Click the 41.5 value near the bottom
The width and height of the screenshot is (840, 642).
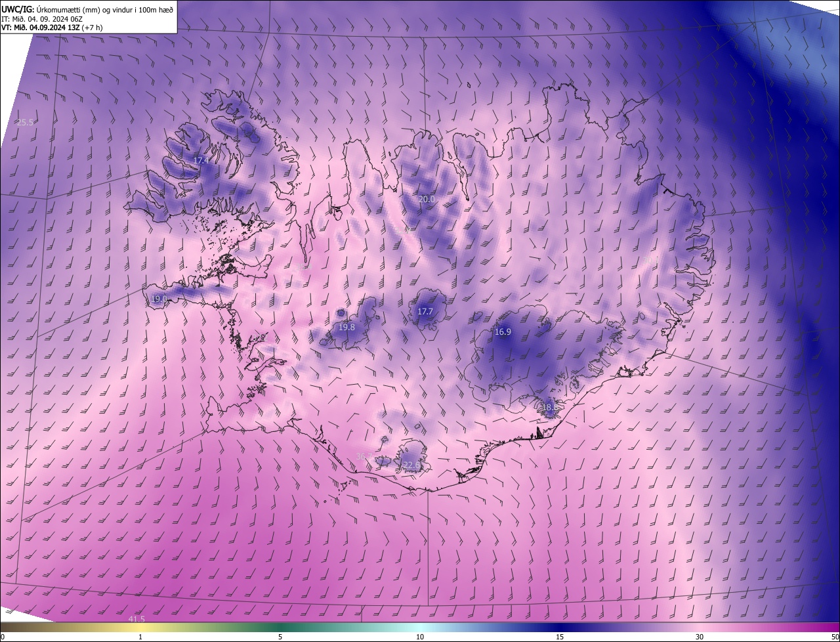pyautogui.click(x=136, y=619)
